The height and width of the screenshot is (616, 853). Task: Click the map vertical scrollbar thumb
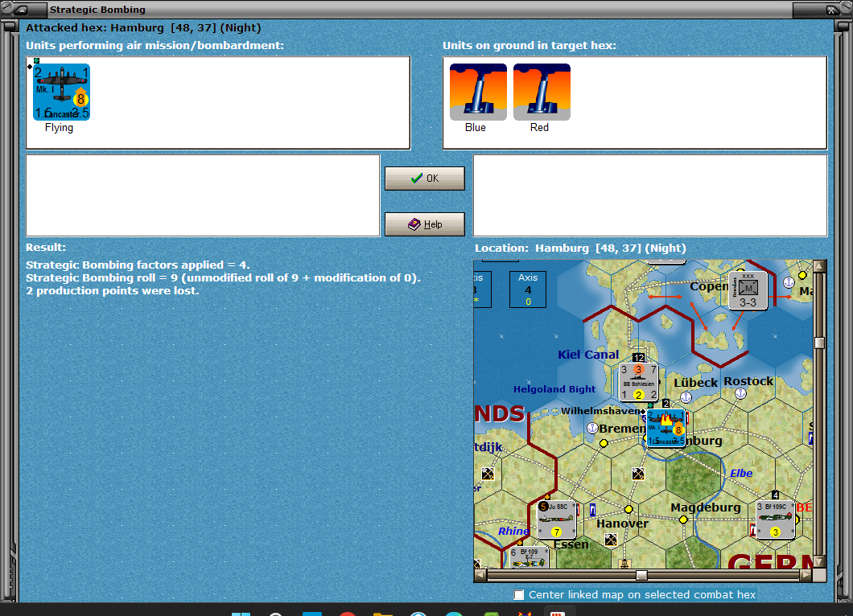pos(819,343)
